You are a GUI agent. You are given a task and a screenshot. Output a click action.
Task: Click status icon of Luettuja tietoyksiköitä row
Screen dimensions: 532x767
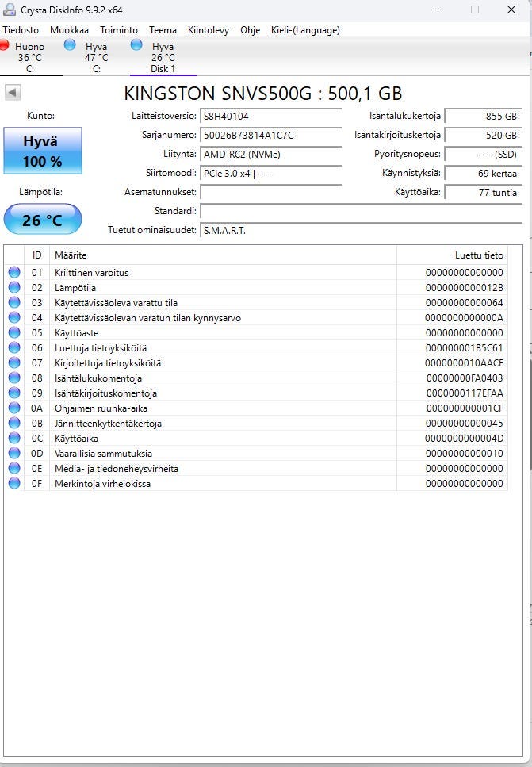click(x=14, y=347)
